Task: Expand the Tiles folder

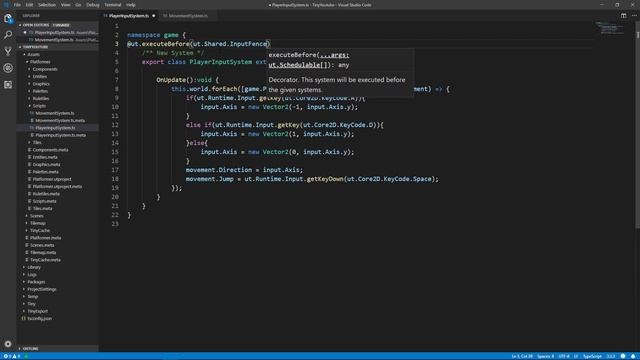Action: click(37, 142)
